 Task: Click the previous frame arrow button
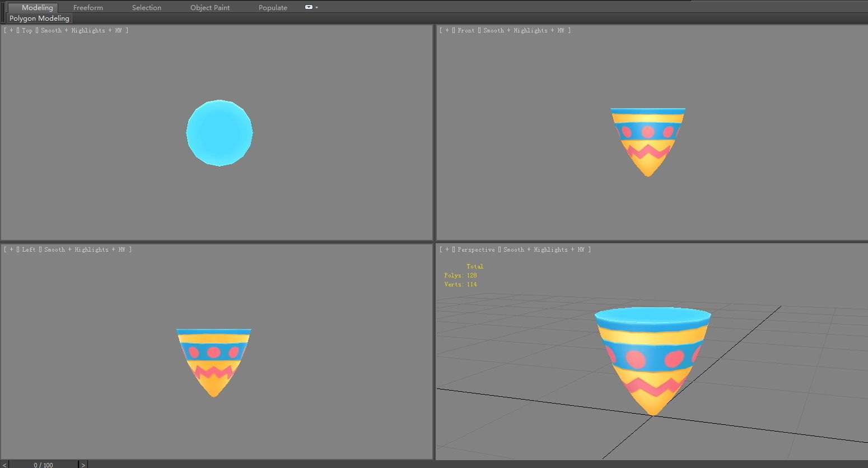(3, 465)
